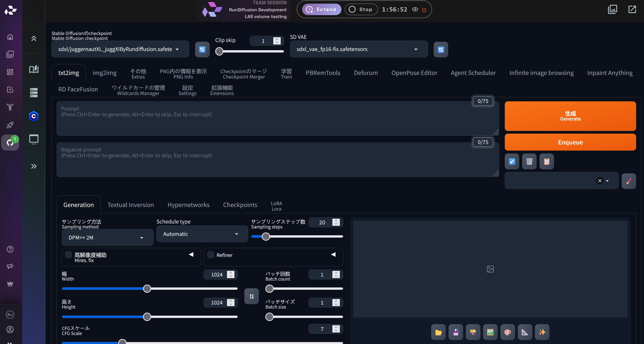
Task: Click the blue hexagon C icon
Action: click(34, 116)
